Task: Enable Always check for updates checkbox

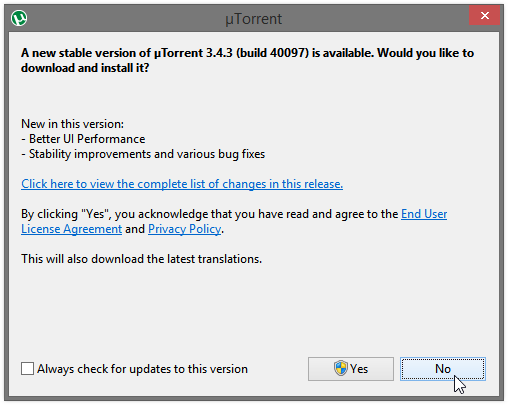Action: [x=27, y=369]
